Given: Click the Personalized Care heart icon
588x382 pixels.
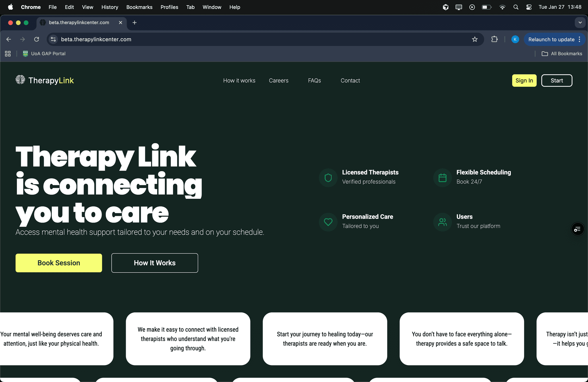Looking at the screenshot, I should (x=328, y=222).
